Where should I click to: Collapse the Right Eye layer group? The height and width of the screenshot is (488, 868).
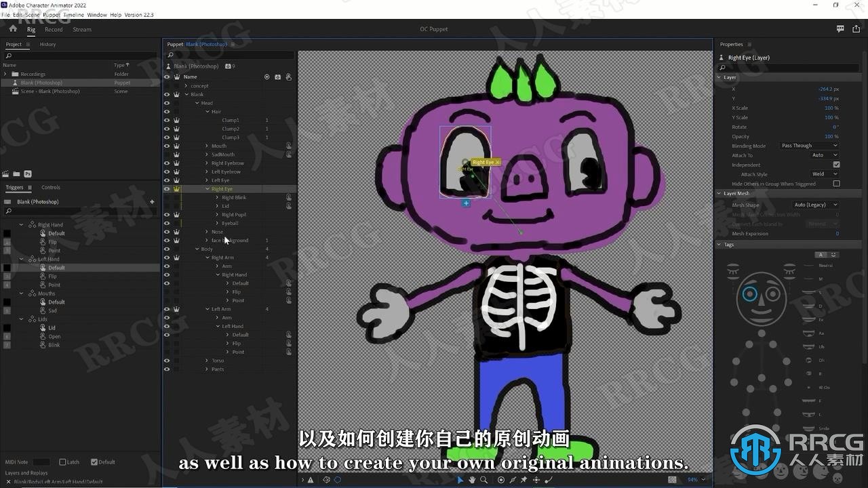[208, 189]
